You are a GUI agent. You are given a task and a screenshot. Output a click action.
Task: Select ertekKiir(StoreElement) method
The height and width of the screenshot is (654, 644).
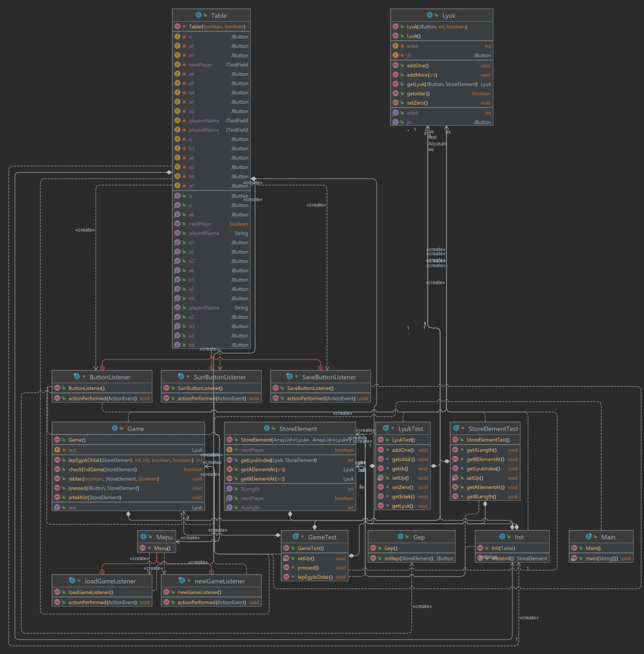128,497
